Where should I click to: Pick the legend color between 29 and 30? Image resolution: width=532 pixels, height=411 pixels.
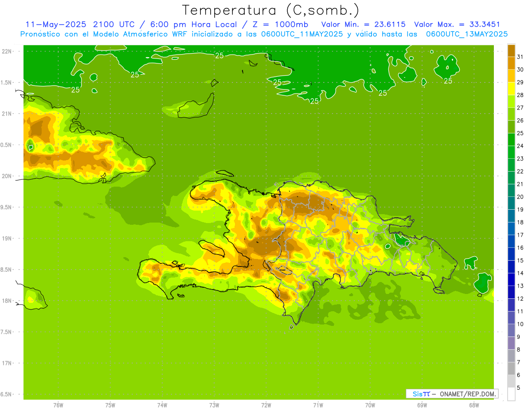pyautogui.click(x=511, y=76)
